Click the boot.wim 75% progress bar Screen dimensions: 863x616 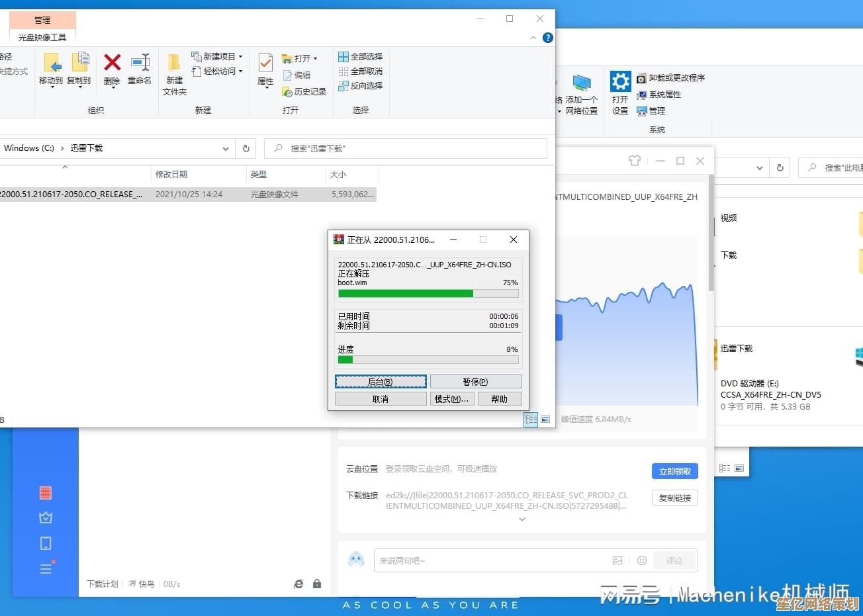pos(428,294)
